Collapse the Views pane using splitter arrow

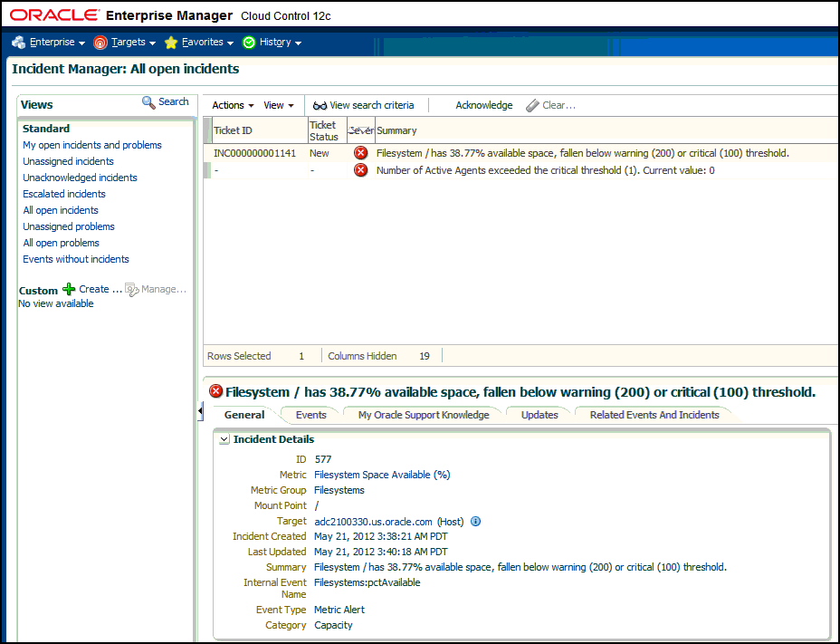click(200, 411)
